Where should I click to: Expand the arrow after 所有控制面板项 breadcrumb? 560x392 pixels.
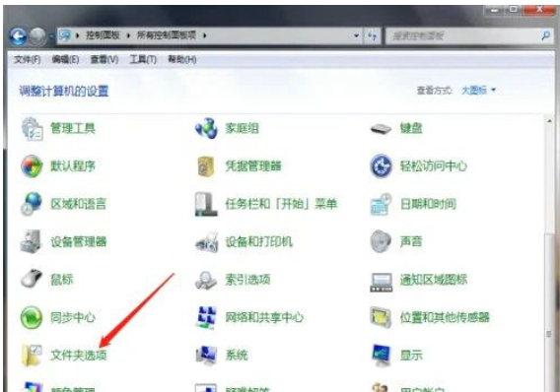coord(205,35)
